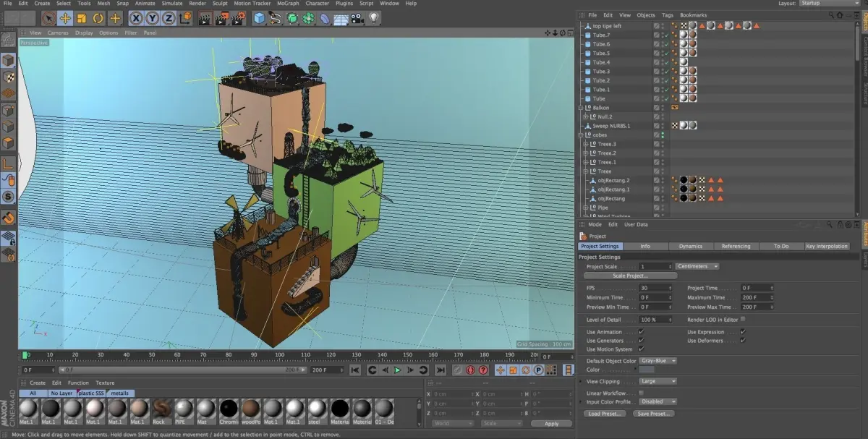Click Render View clapperboard icon

pyautogui.click(x=204, y=18)
